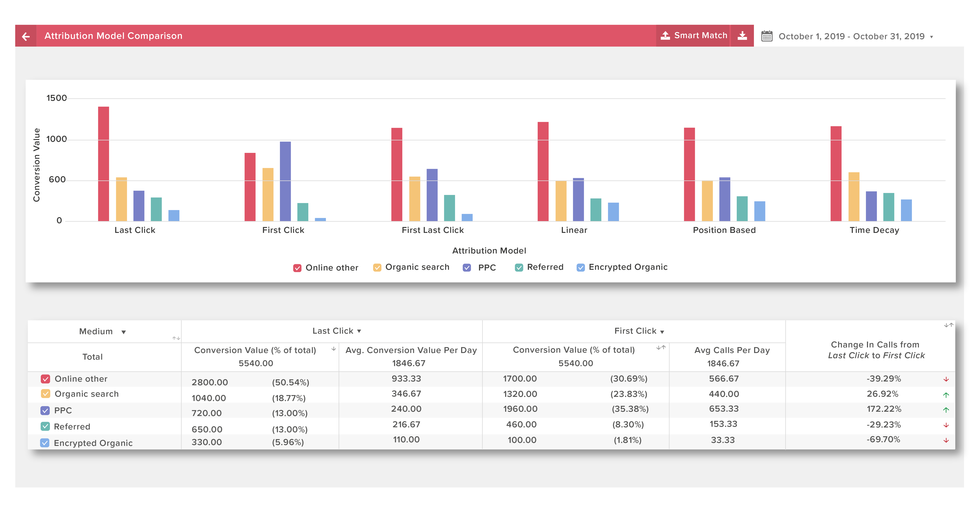The image size is (980, 510).
Task: Toggle PPC legend checkbox
Action: pyautogui.click(x=467, y=267)
